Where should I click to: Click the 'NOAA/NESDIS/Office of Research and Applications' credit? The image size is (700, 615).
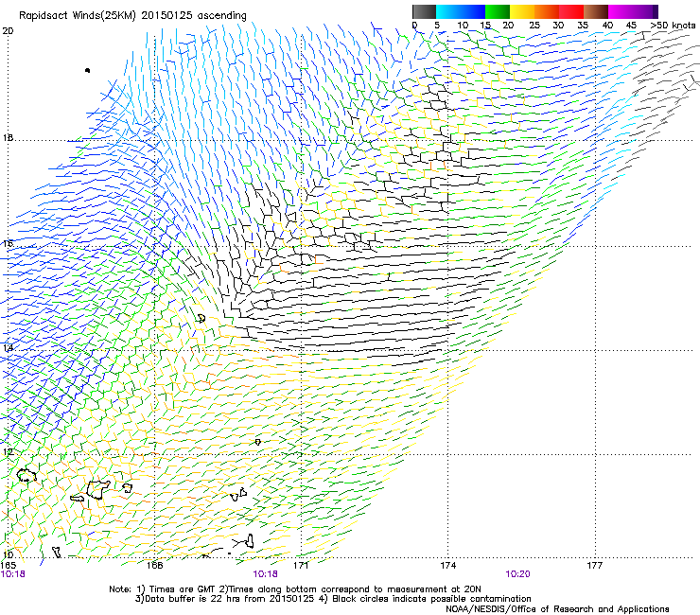pos(557,609)
